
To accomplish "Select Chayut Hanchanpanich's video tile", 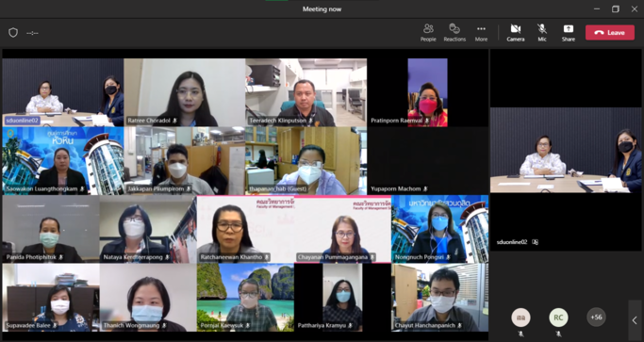I will (440, 298).
